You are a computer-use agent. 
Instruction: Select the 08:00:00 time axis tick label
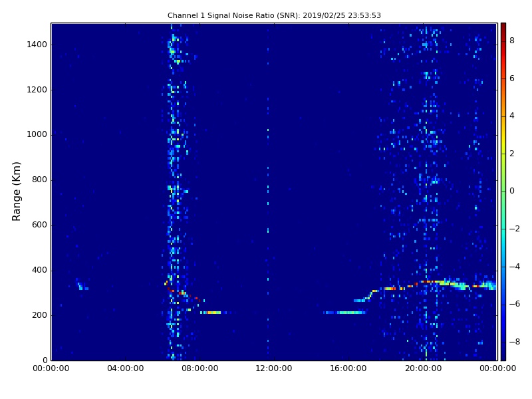coord(200,369)
